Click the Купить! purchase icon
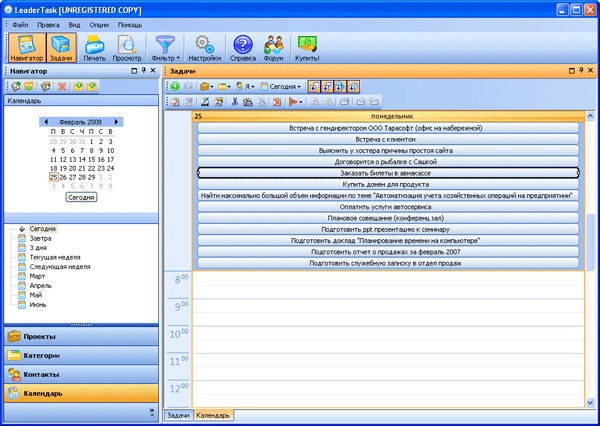 pyautogui.click(x=307, y=47)
